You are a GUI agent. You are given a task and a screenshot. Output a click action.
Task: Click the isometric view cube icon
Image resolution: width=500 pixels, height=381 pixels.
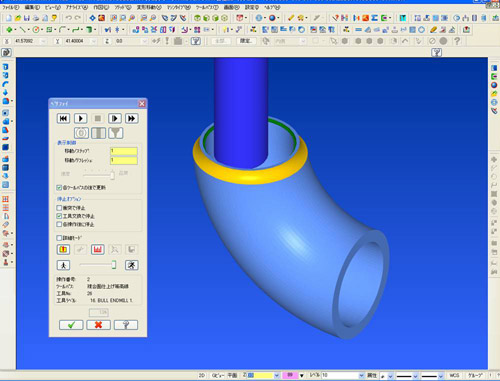pyautogui.click(x=197, y=18)
